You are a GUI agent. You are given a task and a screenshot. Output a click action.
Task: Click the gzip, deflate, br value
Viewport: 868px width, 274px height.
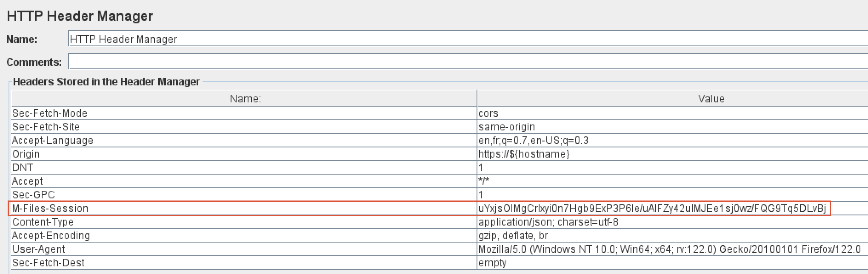(x=513, y=236)
